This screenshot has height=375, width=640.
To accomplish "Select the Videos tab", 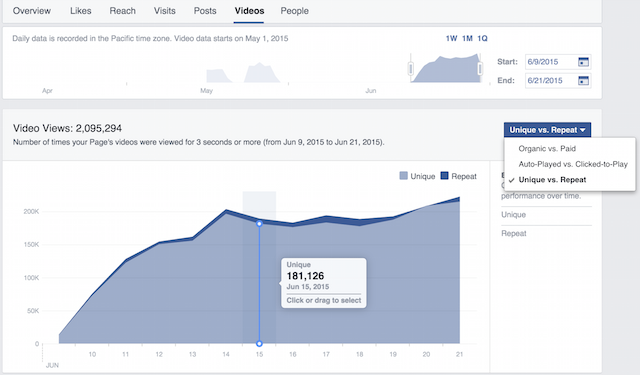I will pyautogui.click(x=249, y=11).
